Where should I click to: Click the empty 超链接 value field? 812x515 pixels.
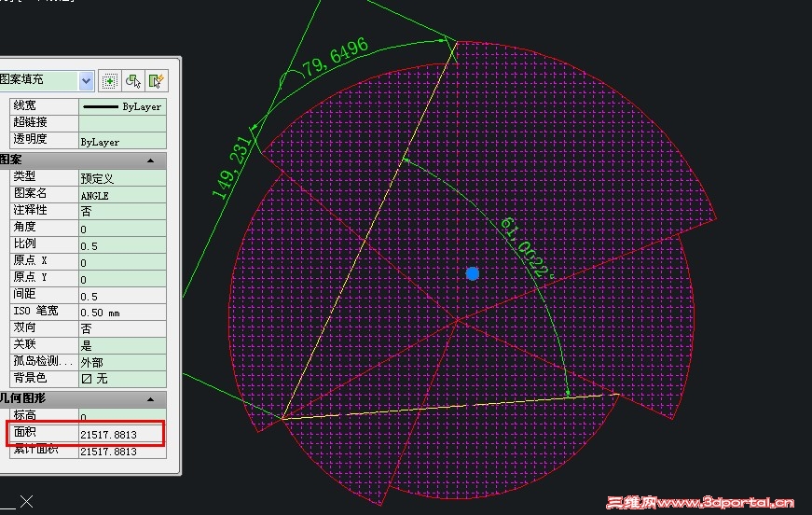tap(122, 123)
